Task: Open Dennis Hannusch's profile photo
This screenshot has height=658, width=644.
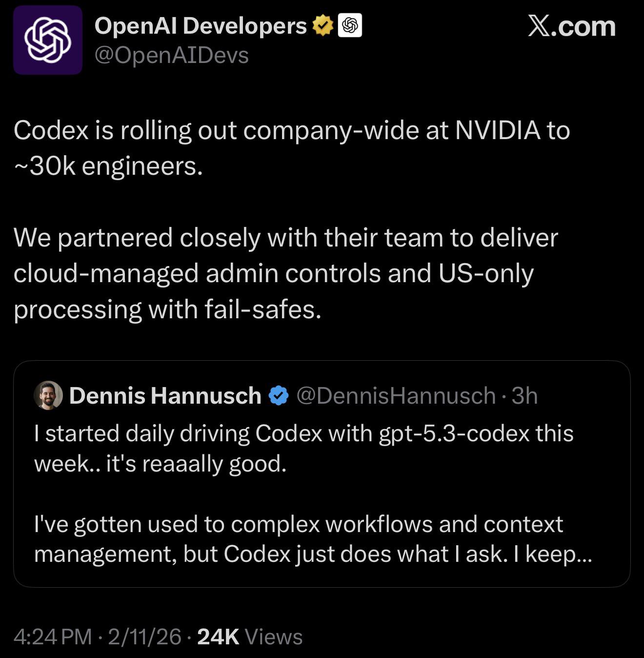Action: click(48, 395)
